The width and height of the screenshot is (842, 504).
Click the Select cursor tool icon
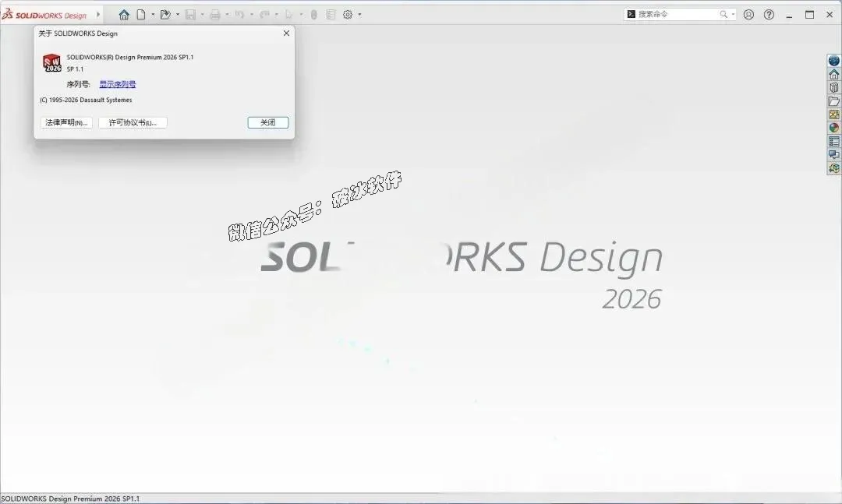tap(289, 15)
